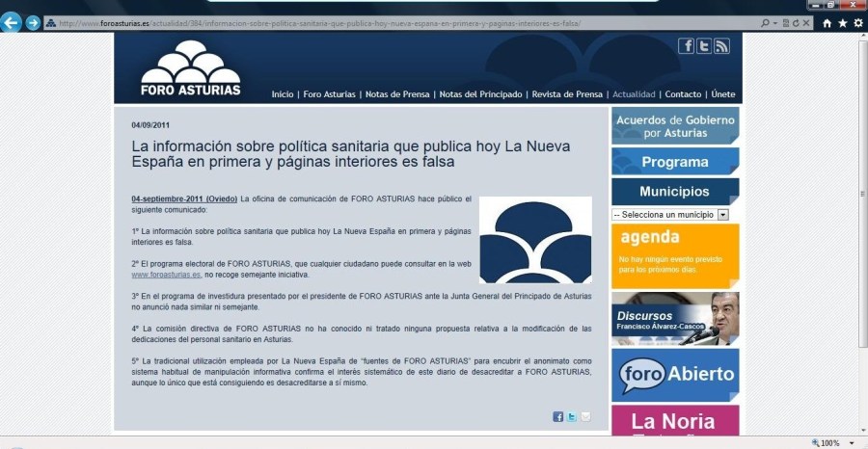Click the URL in the address bar
868x449 pixels.
[x=320, y=23]
